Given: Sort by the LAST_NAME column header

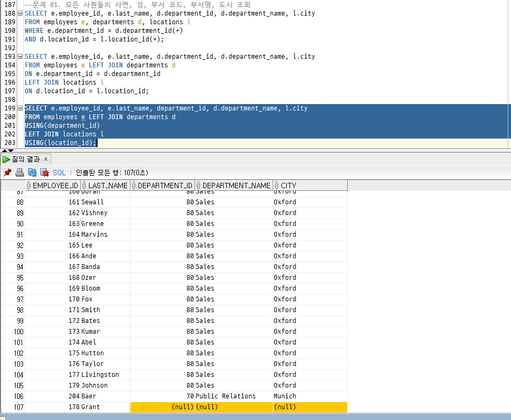Looking at the screenshot, I should (105, 185).
